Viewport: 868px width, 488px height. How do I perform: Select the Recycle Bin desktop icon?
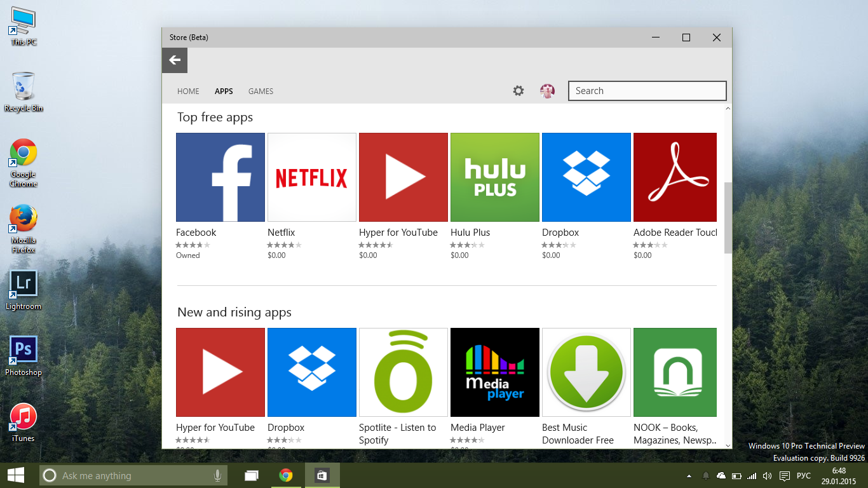pyautogui.click(x=24, y=92)
